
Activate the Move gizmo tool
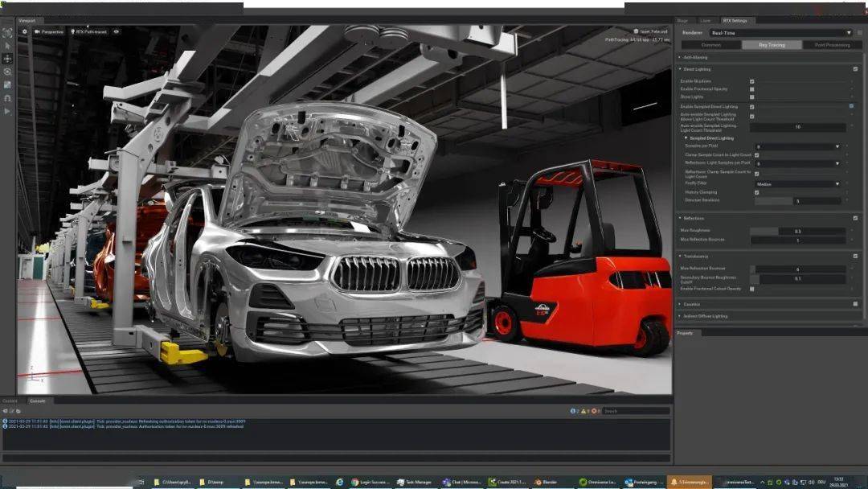[x=7, y=59]
